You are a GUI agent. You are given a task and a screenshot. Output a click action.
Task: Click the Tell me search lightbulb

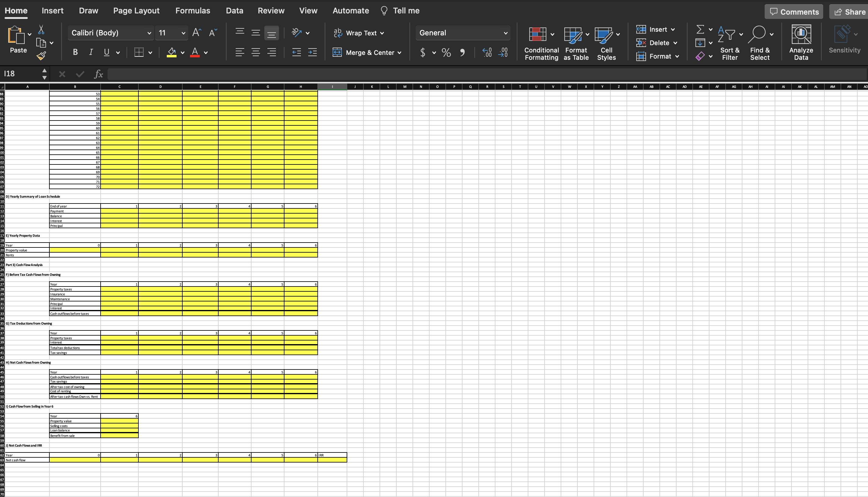pos(384,11)
